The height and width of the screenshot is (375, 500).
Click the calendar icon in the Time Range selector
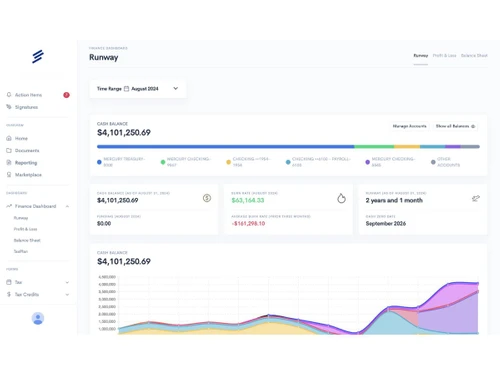coord(126,89)
